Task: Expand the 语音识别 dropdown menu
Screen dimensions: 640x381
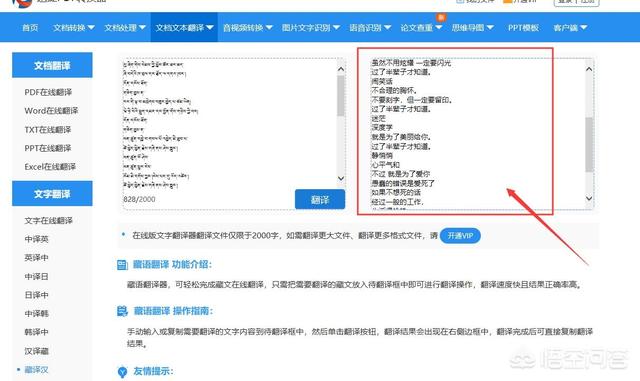Action: (x=370, y=28)
